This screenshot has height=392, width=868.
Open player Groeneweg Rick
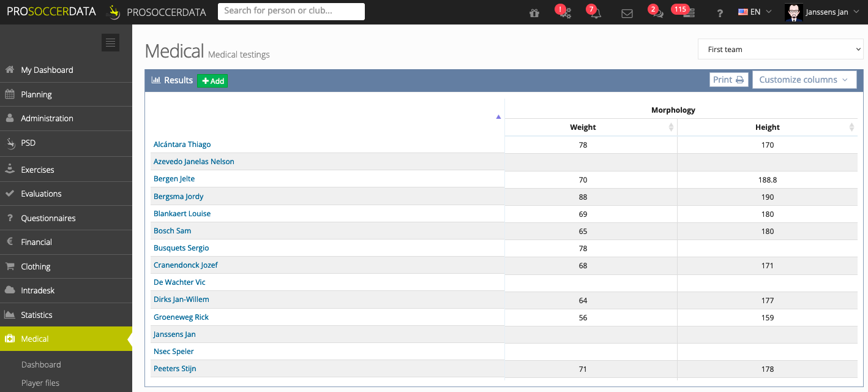coord(181,317)
